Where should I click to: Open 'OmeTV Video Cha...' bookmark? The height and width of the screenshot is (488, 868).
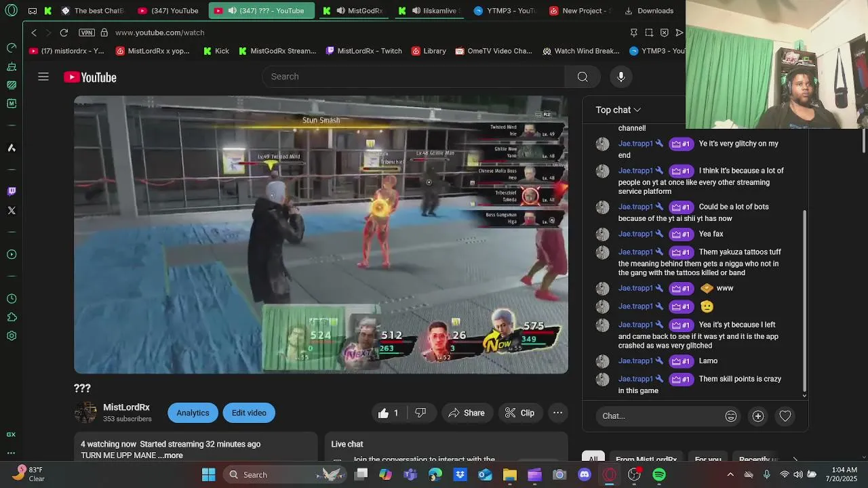[x=494, y=51]
